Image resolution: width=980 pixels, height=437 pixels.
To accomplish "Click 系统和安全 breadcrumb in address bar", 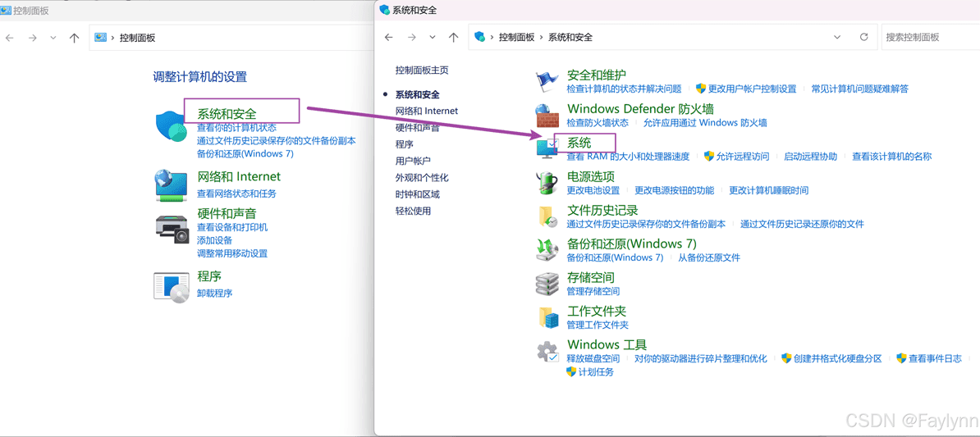I will tap(570, 38).
